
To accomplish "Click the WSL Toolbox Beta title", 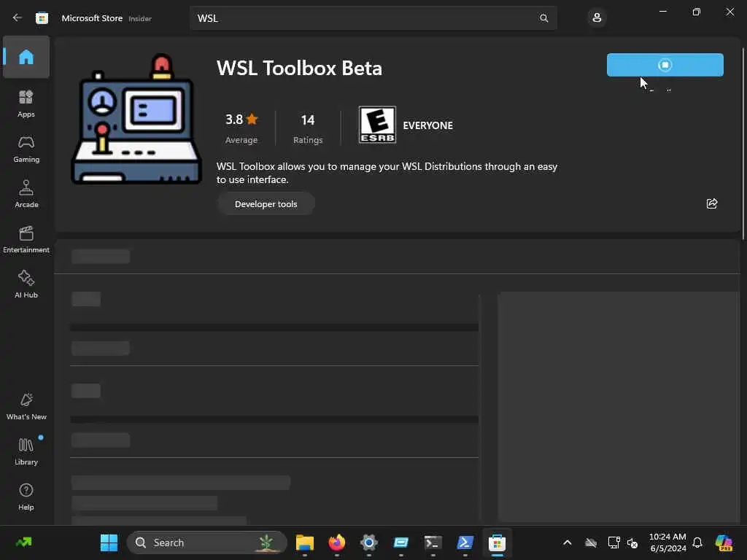I will coord(299,68).
